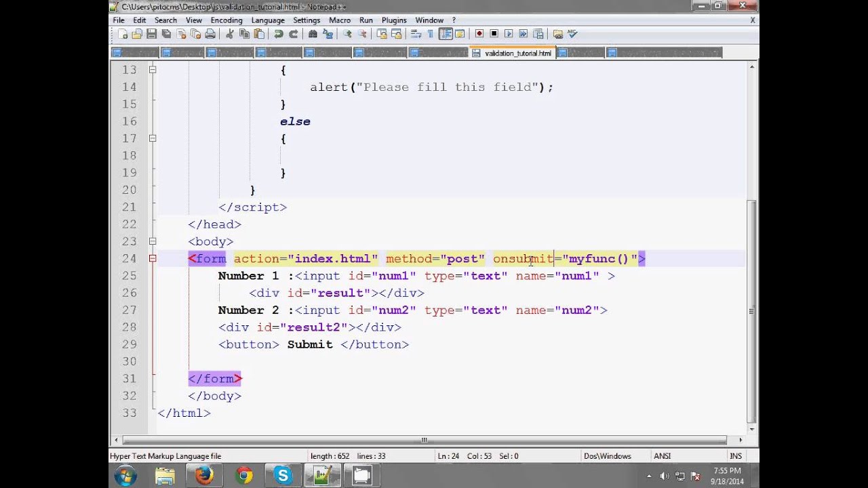868x488 pixels.
Task: Click the alert text on line 14
Action: pyautogui.click(x=432, y=87)
